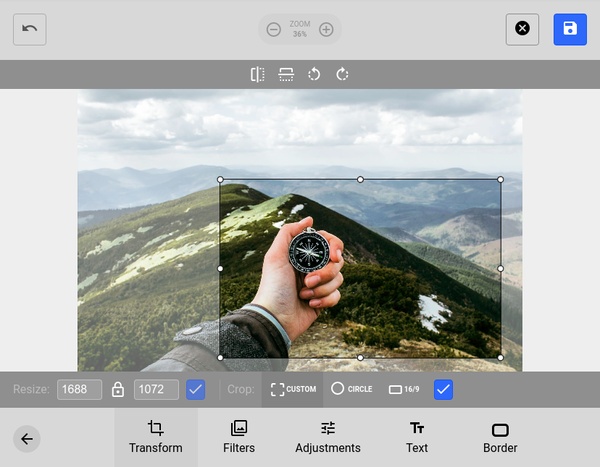The image size is (600, 467).
Task: Click the undo arrow button
Action: coord(30,29)
